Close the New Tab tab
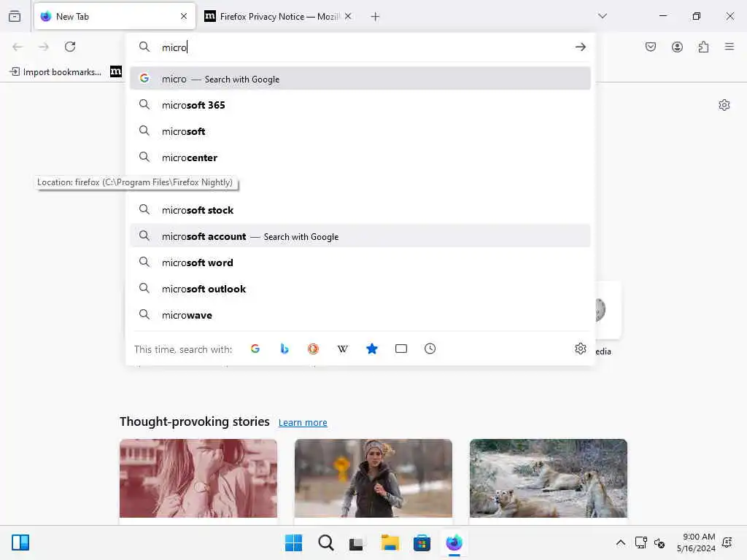Viewport: 747px width, 560px height. pos(184,16)
